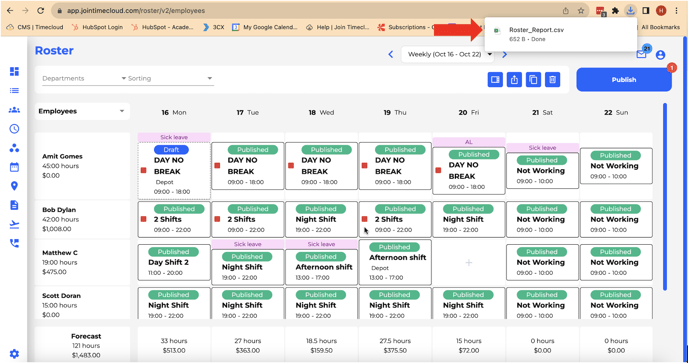
Task: Click the 19 Thu column header
Action: click(395, 112)
